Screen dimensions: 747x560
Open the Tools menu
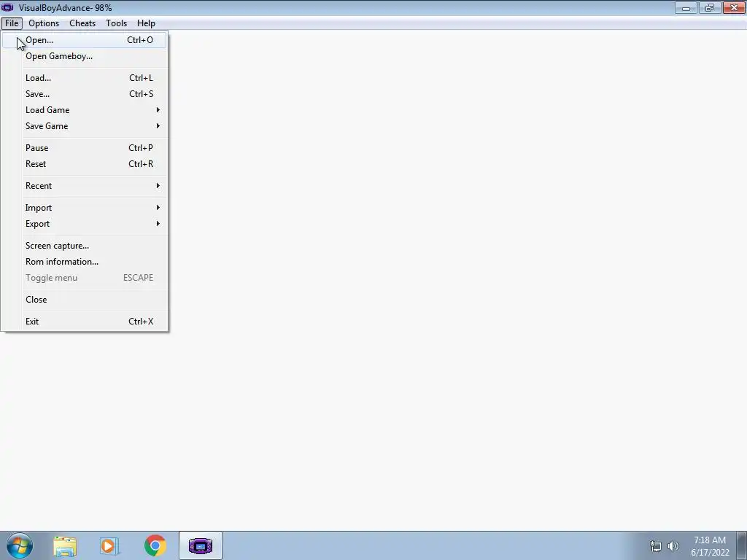[116, 23]
